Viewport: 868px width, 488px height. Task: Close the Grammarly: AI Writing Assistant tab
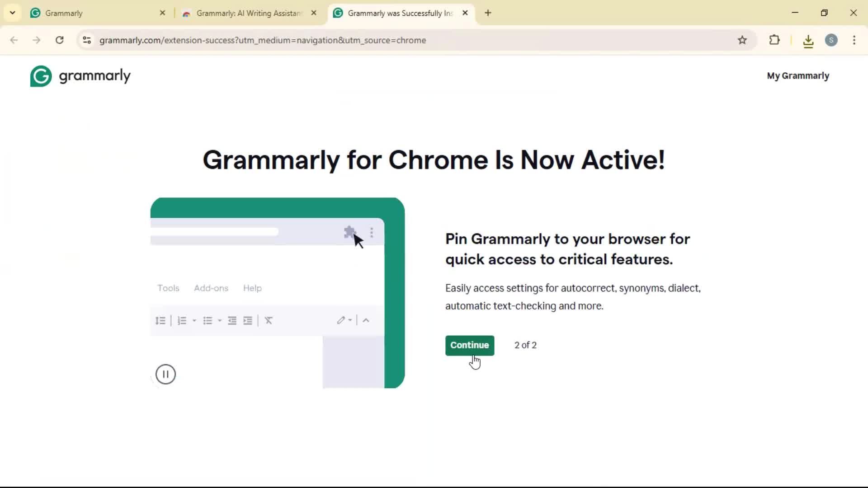[x=314, y=13]
